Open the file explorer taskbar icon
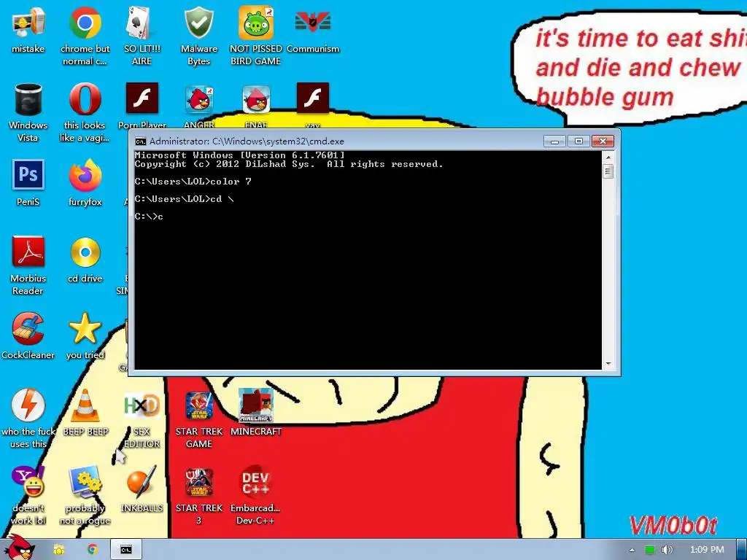This screenshot has width=747, height=560. 58,550
